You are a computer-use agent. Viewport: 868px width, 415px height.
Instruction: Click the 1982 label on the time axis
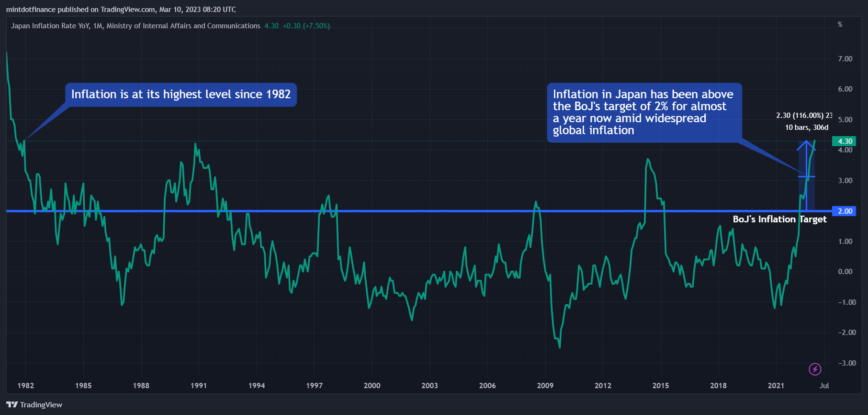pos(26,386)
